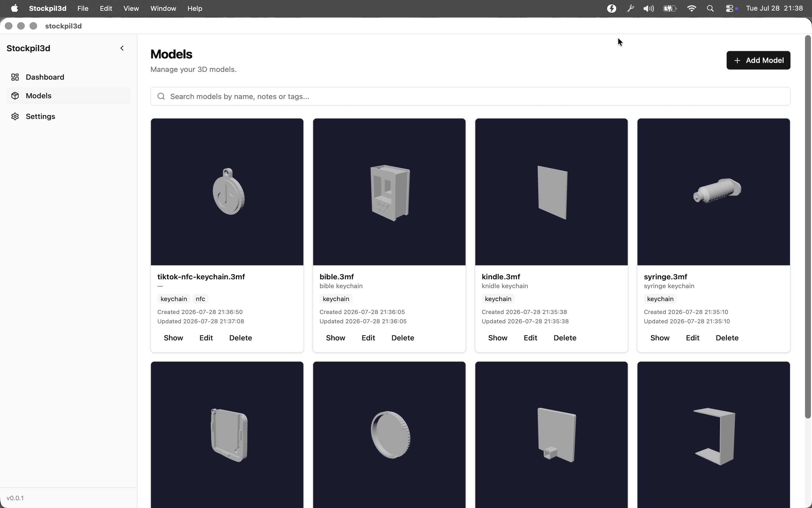This screenshot has width=812, height=508.
Task: Edit the bible.3mf model
Action: tap(368, 338)
